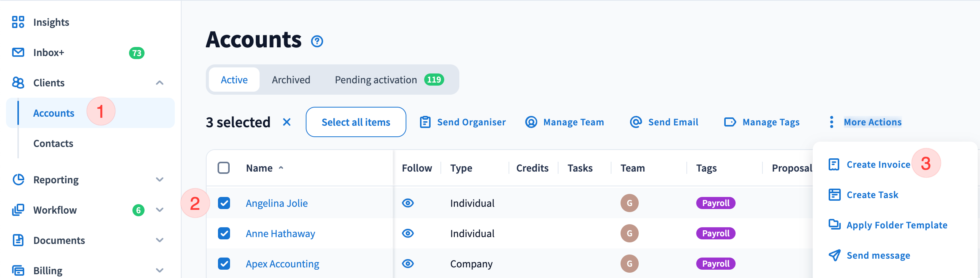Image resolution: width=980 pixels, height=278 pixels.
Task: Uncheck the Apex Accounting row checkbox
Action: 224,264
